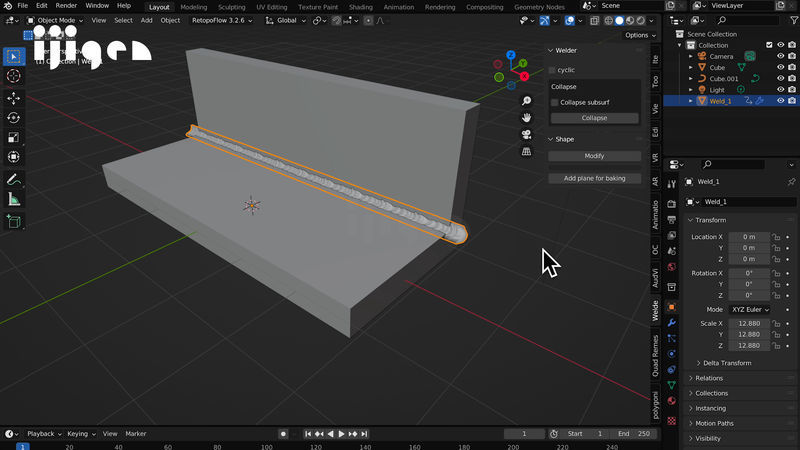The image size is (800, 450).
Task: Select the Transform tool
Action: click(14, 157)
